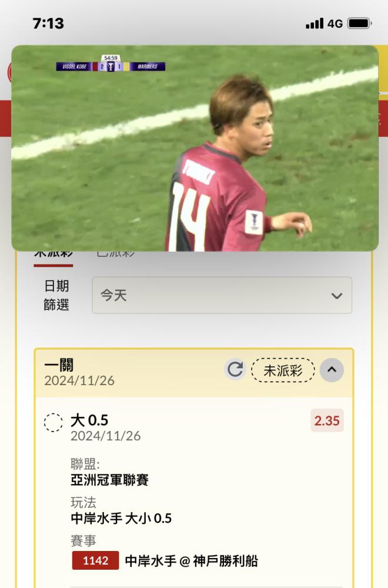Switch to the 已派彩 tab
388x588 pixels.
116,254
